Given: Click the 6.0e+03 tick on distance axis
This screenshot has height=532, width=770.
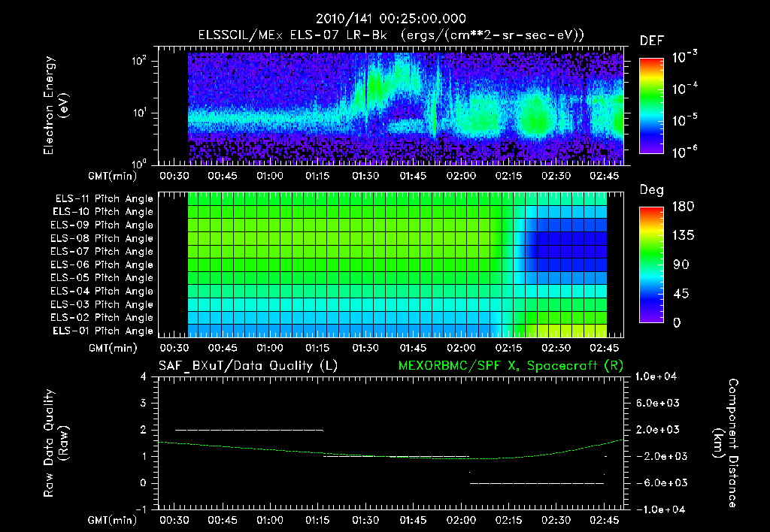Looking at the screenshot, I should coord(657,404).
